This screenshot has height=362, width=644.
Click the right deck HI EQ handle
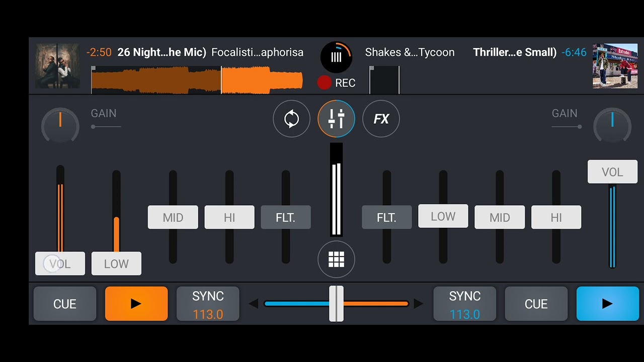pyautogui.click(x=556, y=218)
